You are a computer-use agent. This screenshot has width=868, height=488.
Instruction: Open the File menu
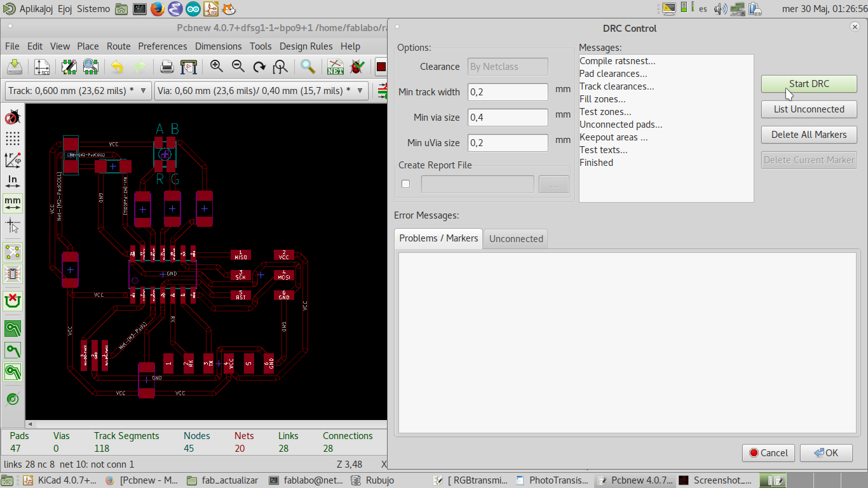12,46
